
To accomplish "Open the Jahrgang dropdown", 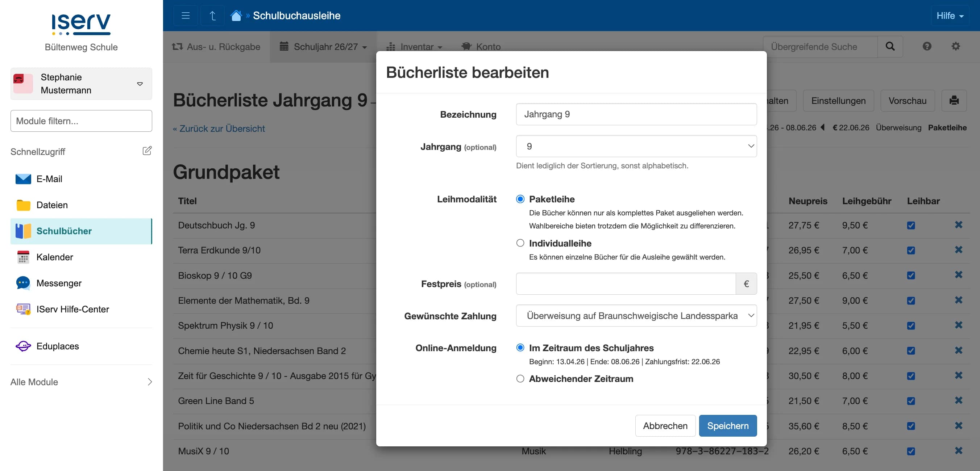I will [x=636, y=146].
